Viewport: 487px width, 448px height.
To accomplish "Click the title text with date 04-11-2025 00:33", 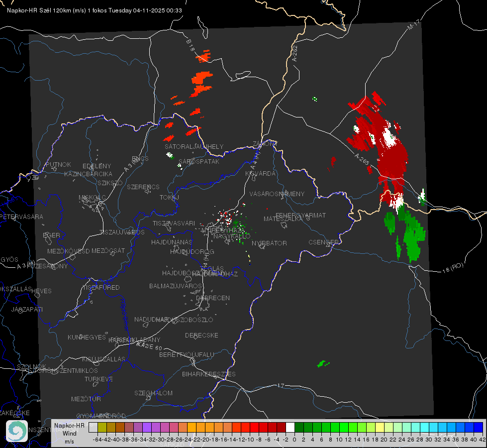I will pos(95,10).
